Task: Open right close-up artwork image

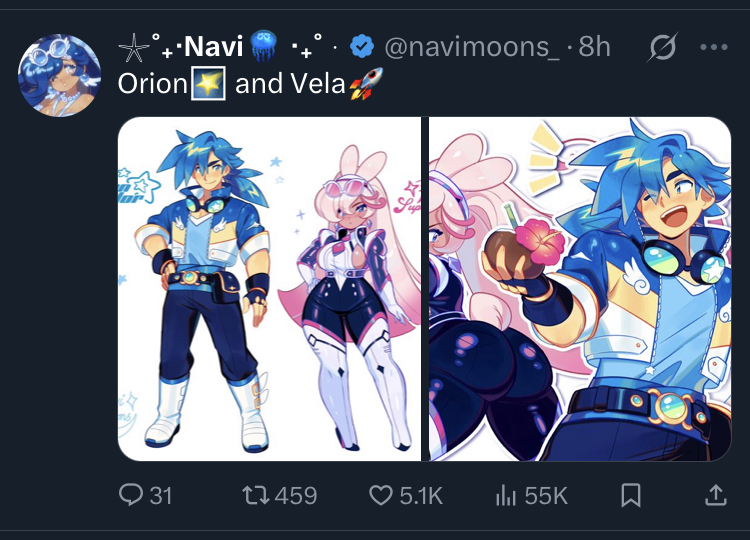Action: (x=580, y=289)
